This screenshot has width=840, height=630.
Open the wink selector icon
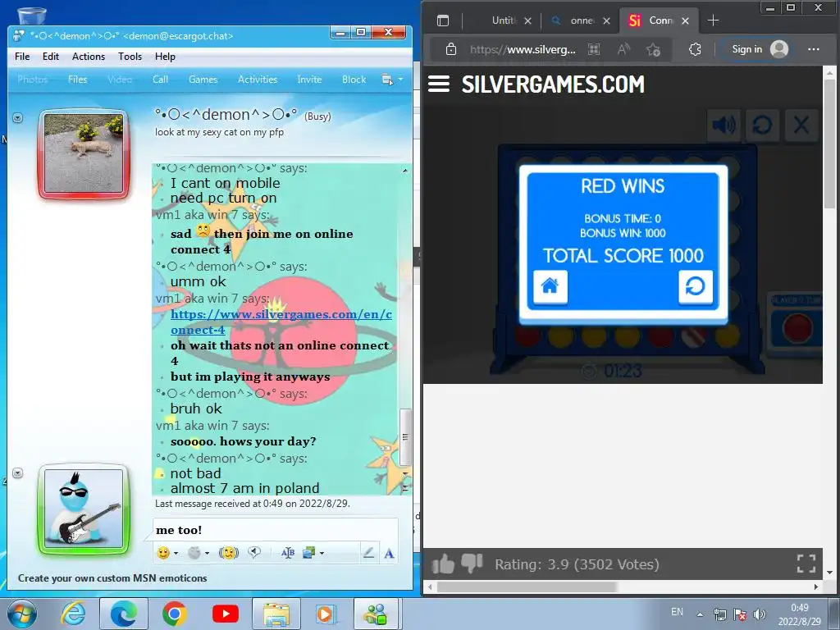click(x=194, y=553)
